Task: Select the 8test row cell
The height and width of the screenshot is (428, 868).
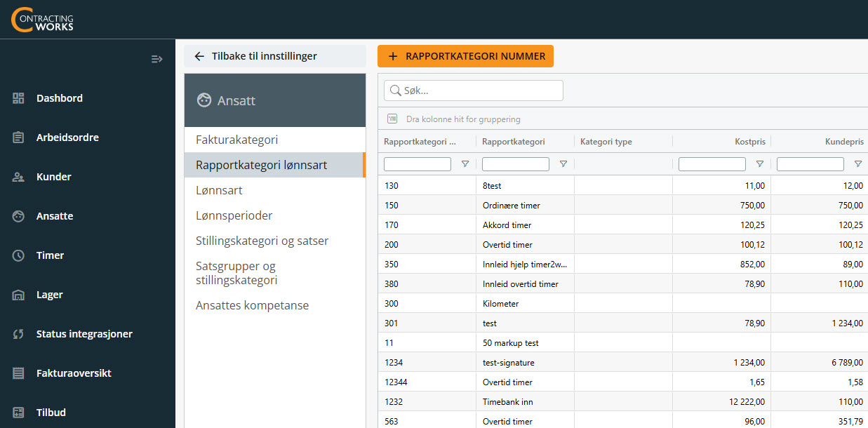Action: [x=525, y=186]
